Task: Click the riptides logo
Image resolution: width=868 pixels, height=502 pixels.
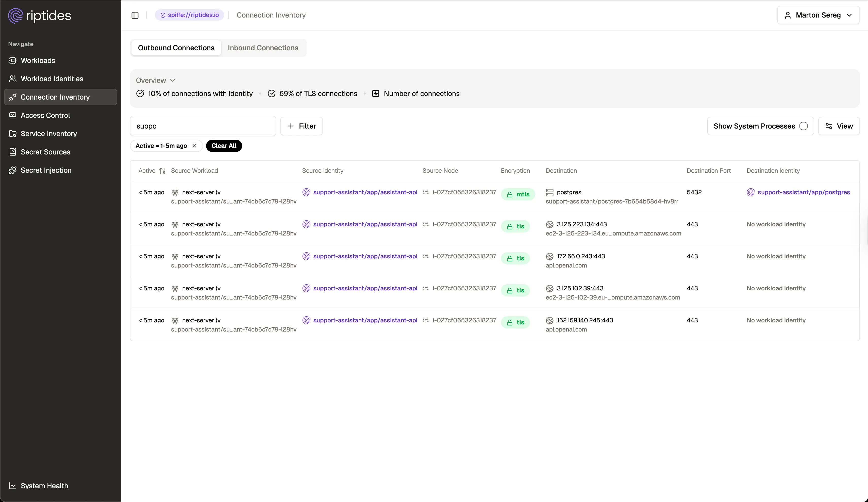Action: (x=39, y=15)
